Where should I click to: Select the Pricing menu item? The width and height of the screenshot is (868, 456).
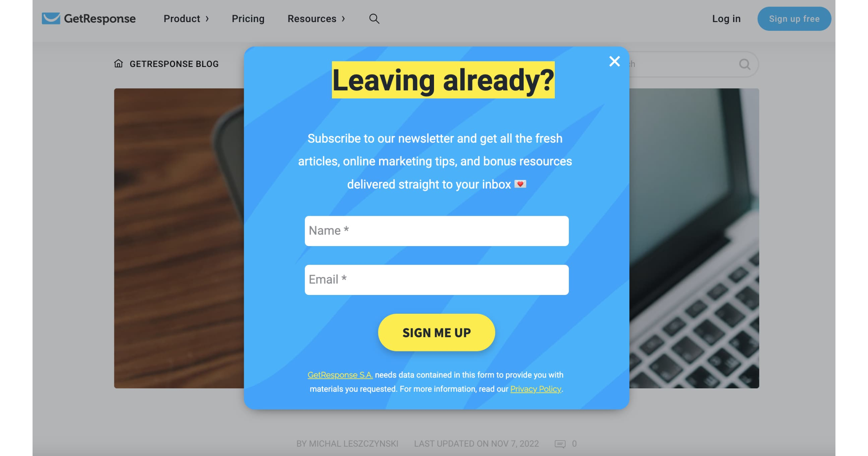click(248, 18)
